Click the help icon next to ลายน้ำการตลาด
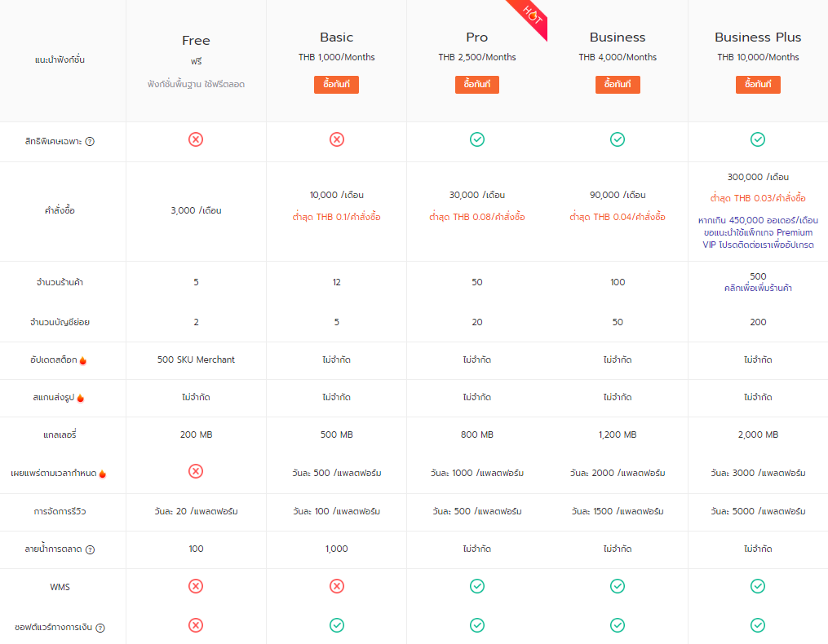Image resolution: width=828 pixels, height=644 pixels. pyautogui.click(x=90, y=549)
